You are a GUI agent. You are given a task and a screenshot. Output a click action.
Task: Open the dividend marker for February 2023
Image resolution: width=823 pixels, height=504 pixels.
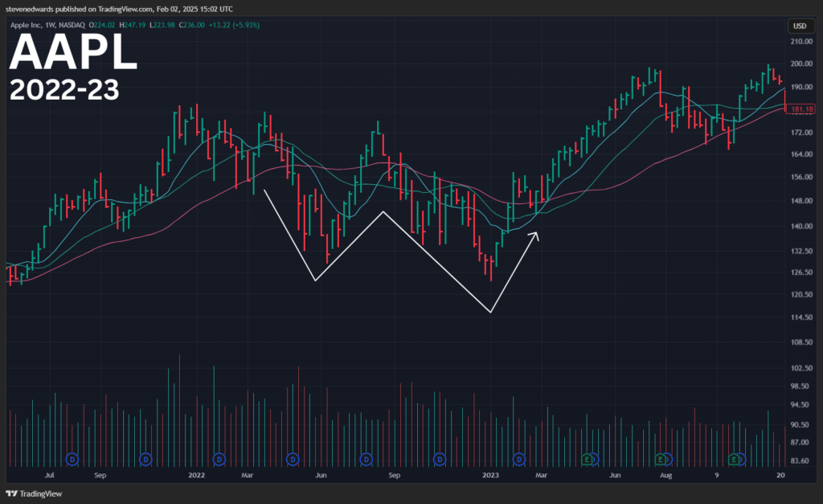518,459
